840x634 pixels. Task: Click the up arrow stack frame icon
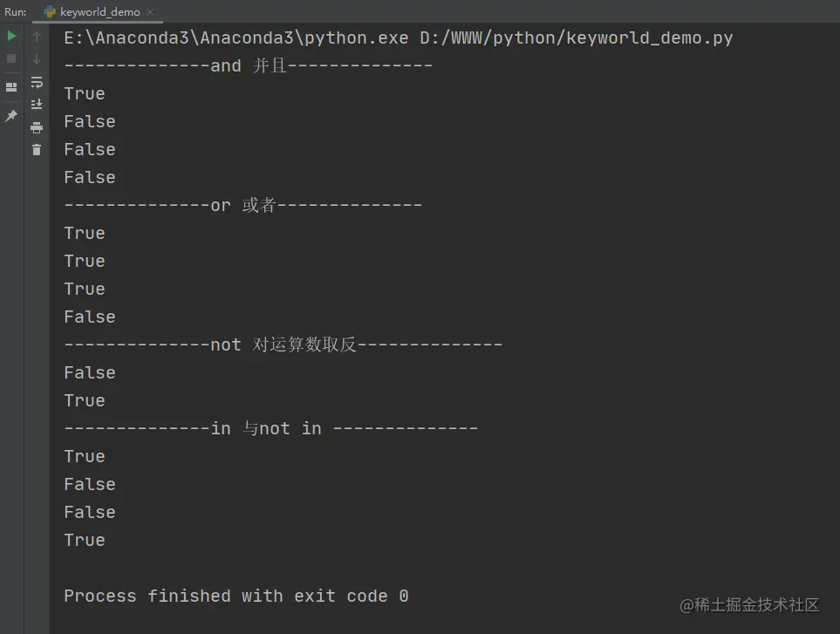click(x=37, y=36)
